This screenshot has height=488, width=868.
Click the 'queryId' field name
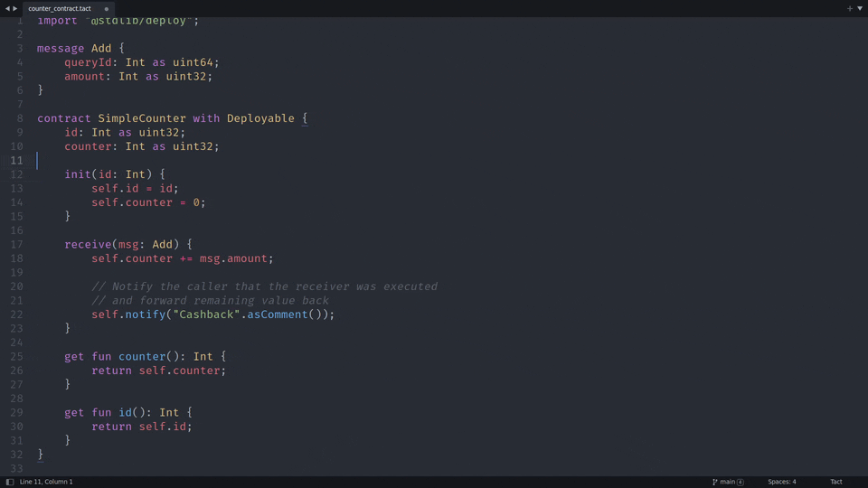coord(88,62)
